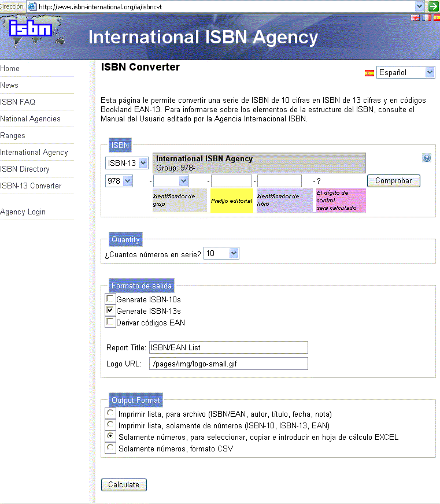440x504 pixels.
Task: Open the Español language dropdown
Action: pyautogui.click(x=405, y=72)
